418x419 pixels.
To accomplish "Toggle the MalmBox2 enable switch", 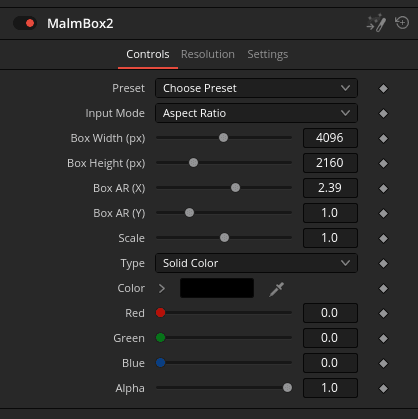I will point(25,23).
